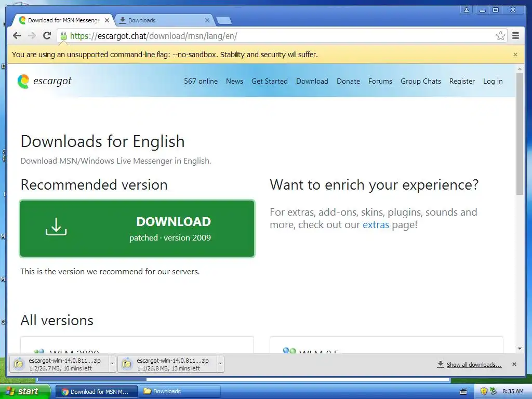Open the Group Chats page
This screenshot has height=399, width=532.
coord(420,82)
